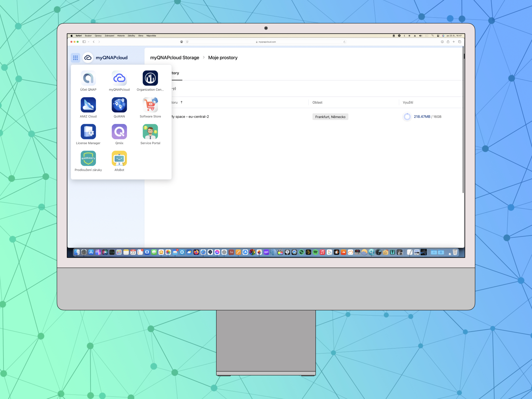Open the myQNAPcloud app in launcher
532x399 pixels.
click(x=119, y=78)
